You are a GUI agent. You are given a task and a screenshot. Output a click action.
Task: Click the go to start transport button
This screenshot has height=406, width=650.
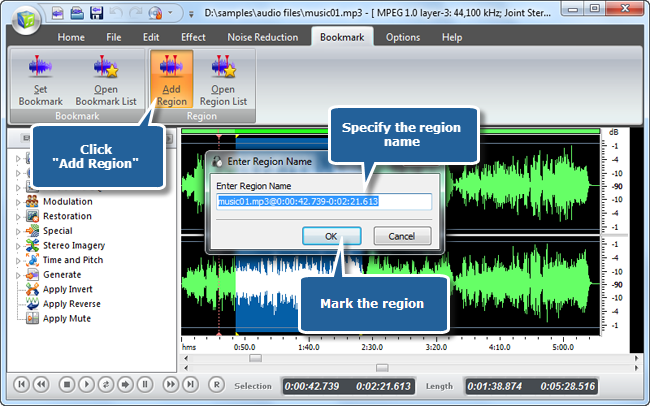(x=22, y=384)
